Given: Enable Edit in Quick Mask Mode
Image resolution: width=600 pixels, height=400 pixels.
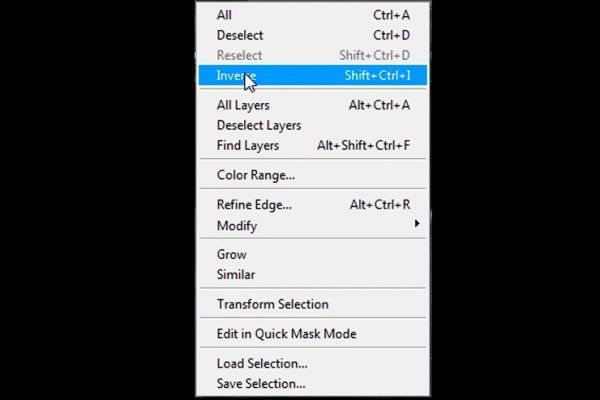Looking at the screenshot, I should (x=313, y=334).
